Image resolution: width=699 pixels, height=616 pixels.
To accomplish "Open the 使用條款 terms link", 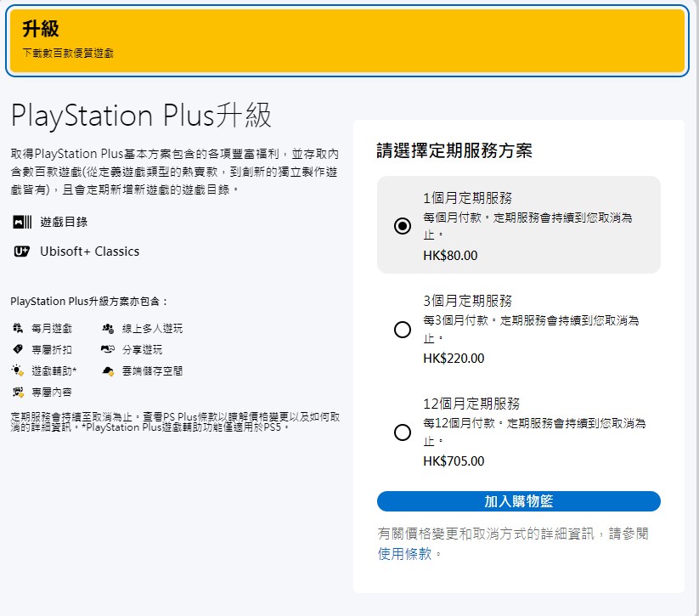I will pyautogui.click(x=404, y=553).
